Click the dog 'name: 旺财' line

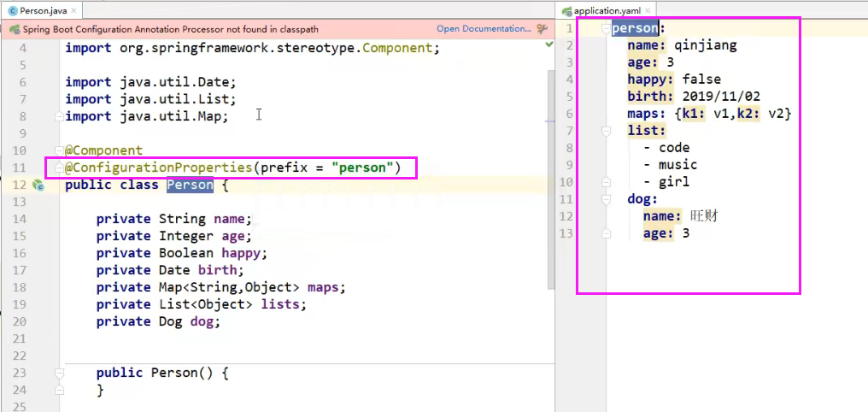point(681,216)
